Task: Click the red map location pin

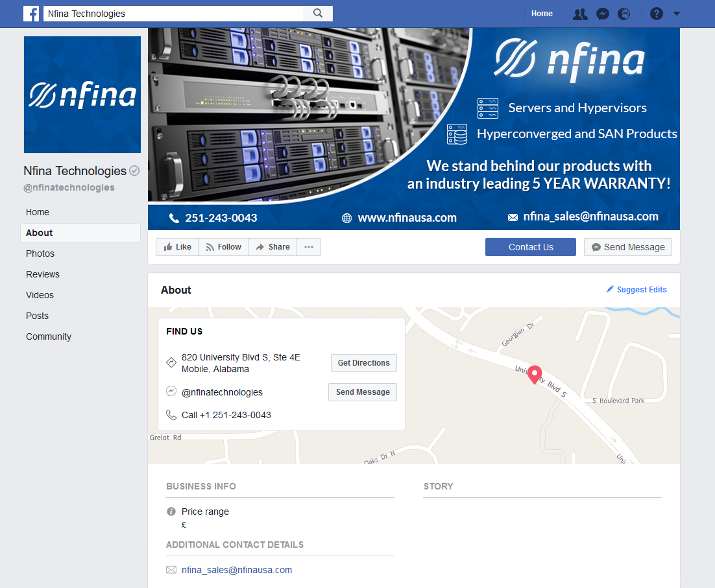Action: (535, 375)
